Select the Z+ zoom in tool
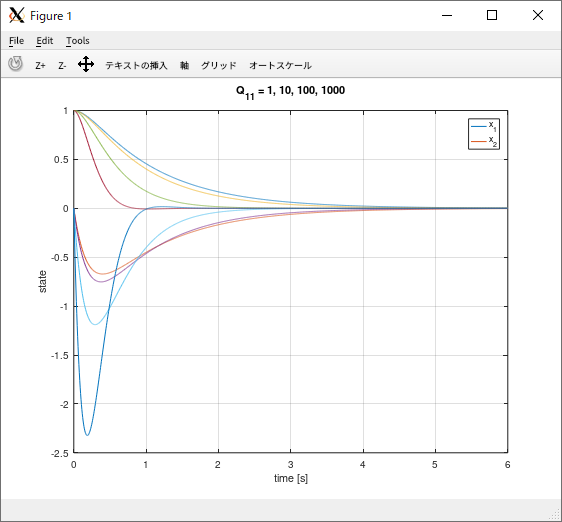Viewport: 562px width, 522px height. click(40, 66)
